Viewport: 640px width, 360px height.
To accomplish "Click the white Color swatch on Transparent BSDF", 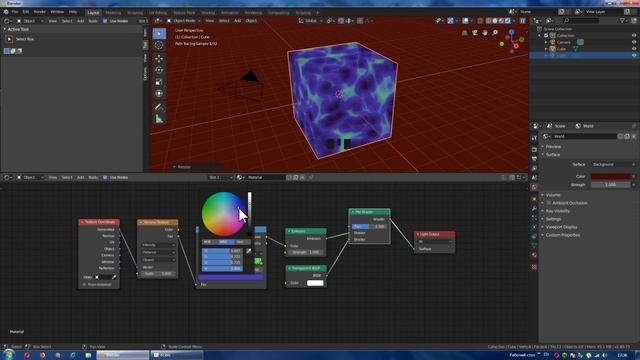I will (315, 283).
